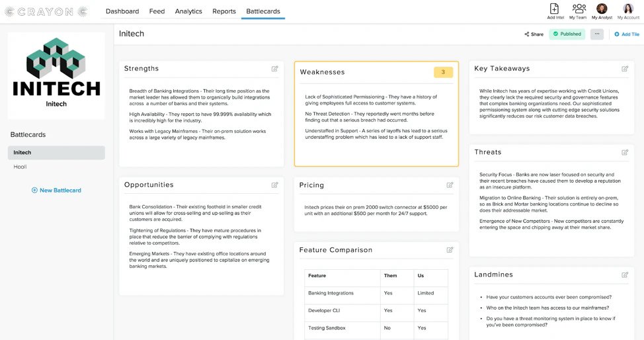
Task: Go to the Reports tab
Action: tap(224, 11)
